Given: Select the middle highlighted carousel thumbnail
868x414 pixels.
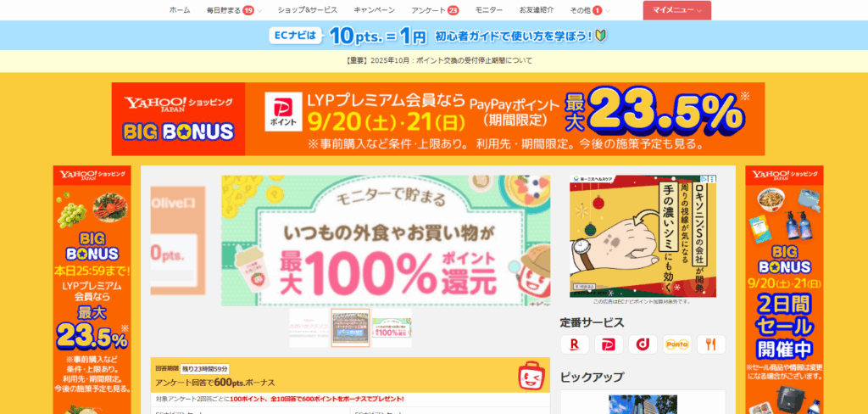Looking at the screenshot, I should click(350, 328).
